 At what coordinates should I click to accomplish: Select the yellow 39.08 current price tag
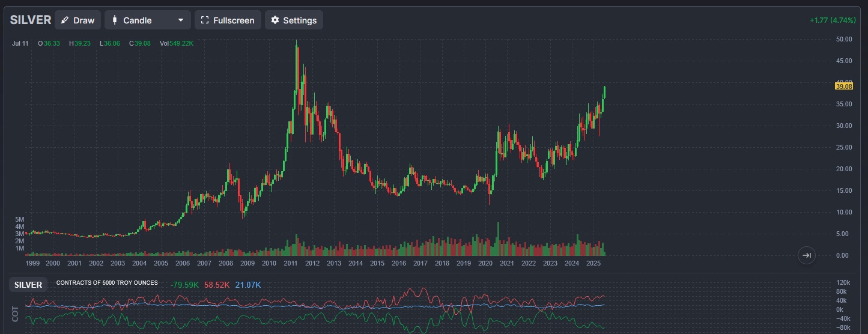click(x=844, y=87)
